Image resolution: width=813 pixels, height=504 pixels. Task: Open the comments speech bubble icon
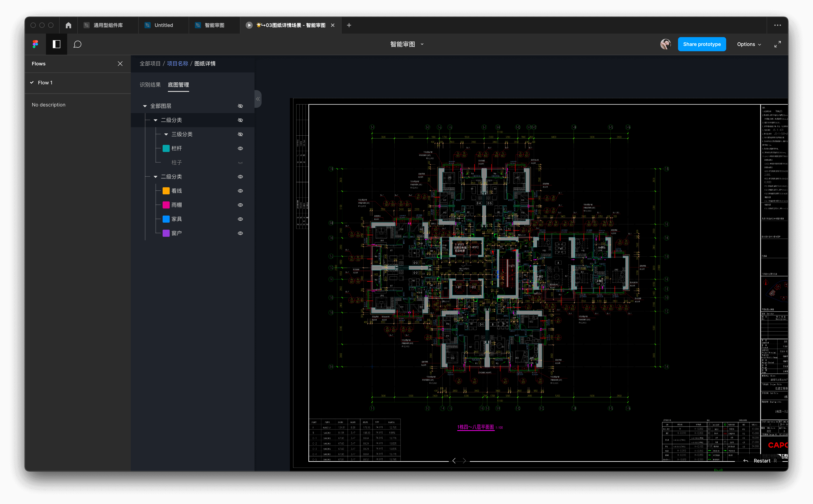(77, 44)
